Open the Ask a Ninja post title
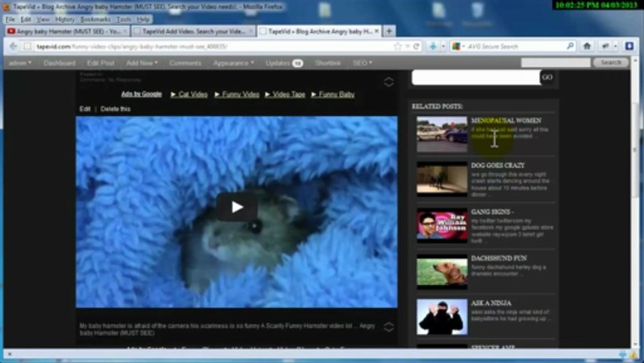The width and height of the screenshot is (644, 363). coord(491,303)
